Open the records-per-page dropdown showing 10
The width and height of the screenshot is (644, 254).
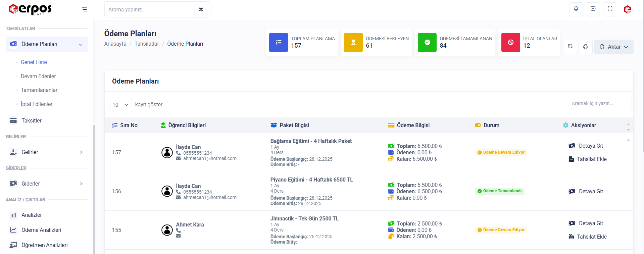coord(120,105)
